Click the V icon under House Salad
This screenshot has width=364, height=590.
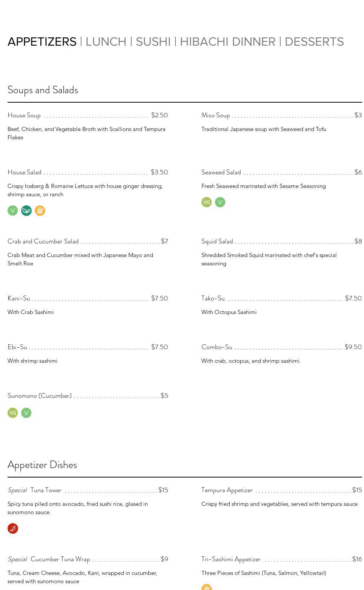pos(12,211)
